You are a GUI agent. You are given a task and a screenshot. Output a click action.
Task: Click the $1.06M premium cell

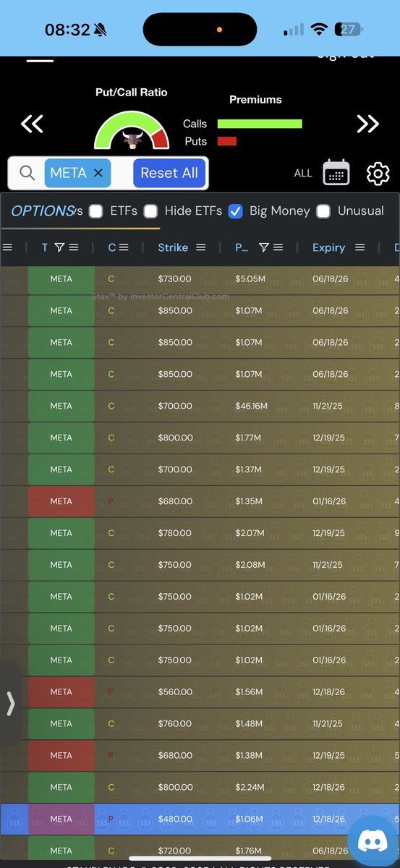tap(250, 819)
